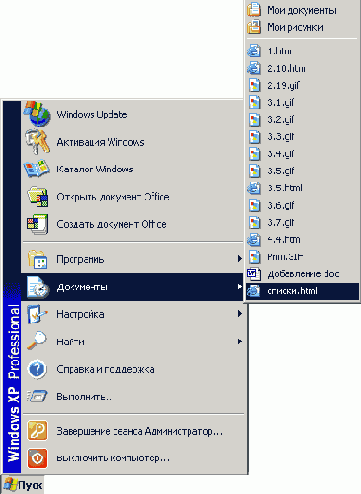Click the Активация Windows keys icon

37,142
